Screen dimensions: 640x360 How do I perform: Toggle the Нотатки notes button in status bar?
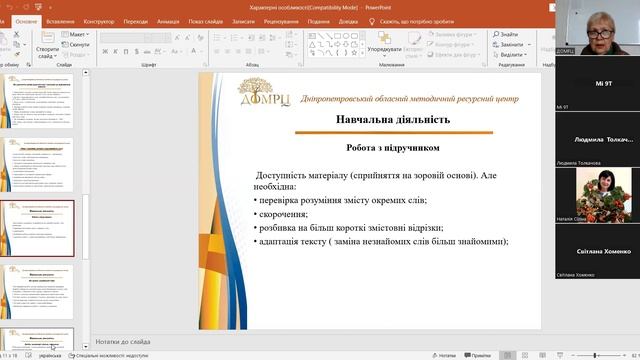444,356
